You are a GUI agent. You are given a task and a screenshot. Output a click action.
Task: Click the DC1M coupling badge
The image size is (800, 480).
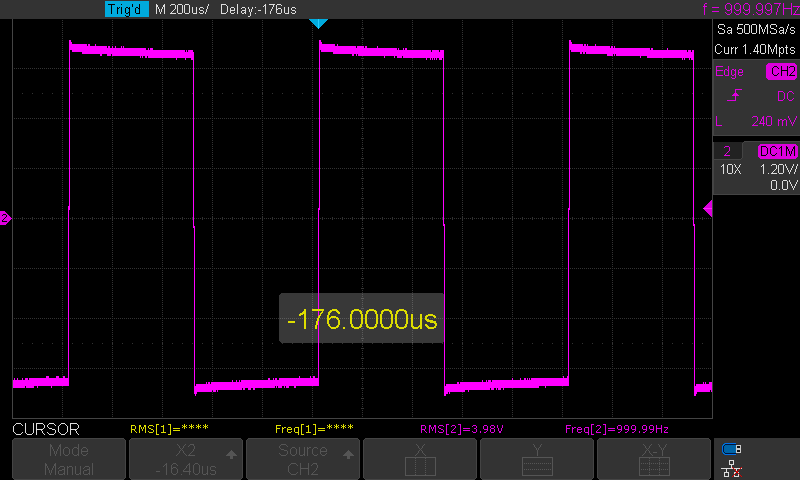click(778, 151)
